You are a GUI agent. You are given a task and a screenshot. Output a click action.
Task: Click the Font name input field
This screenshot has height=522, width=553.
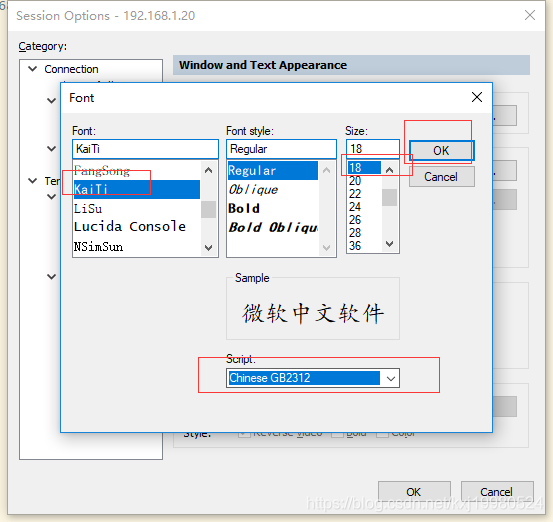pos(145,149)
